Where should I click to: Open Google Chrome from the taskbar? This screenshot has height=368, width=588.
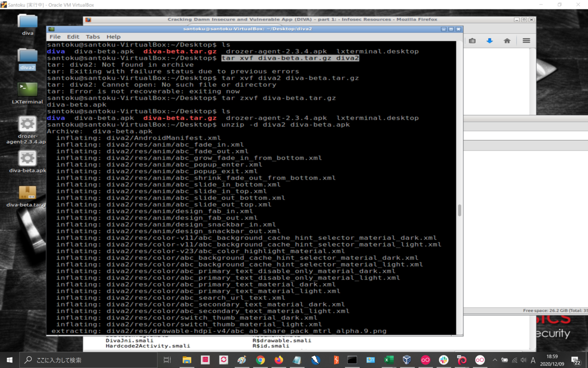(260, 360)
